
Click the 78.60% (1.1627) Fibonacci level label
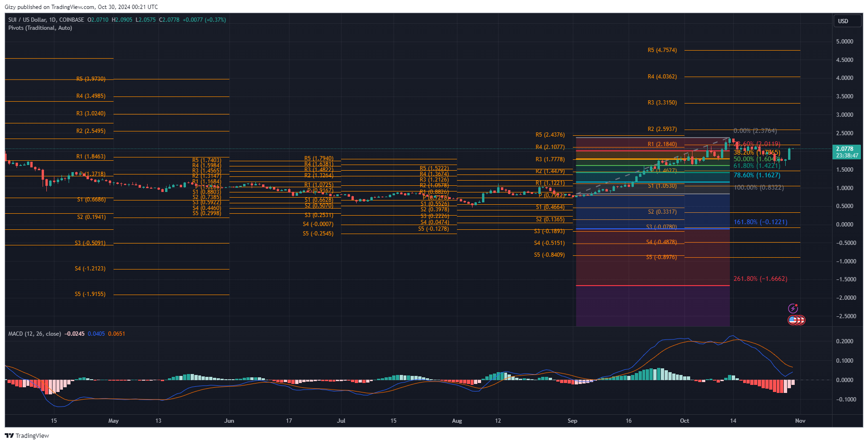(757, 175)
